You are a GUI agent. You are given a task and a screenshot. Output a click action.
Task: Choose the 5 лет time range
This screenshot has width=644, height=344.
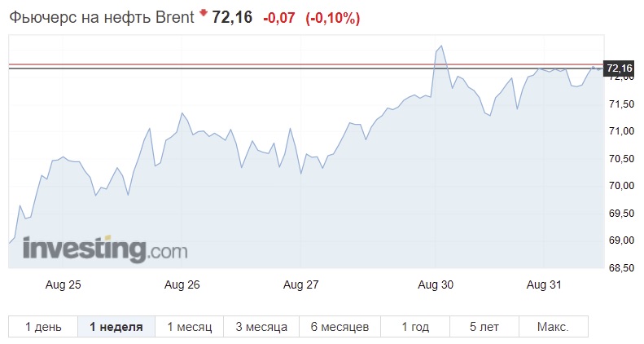tap(484, 327)
